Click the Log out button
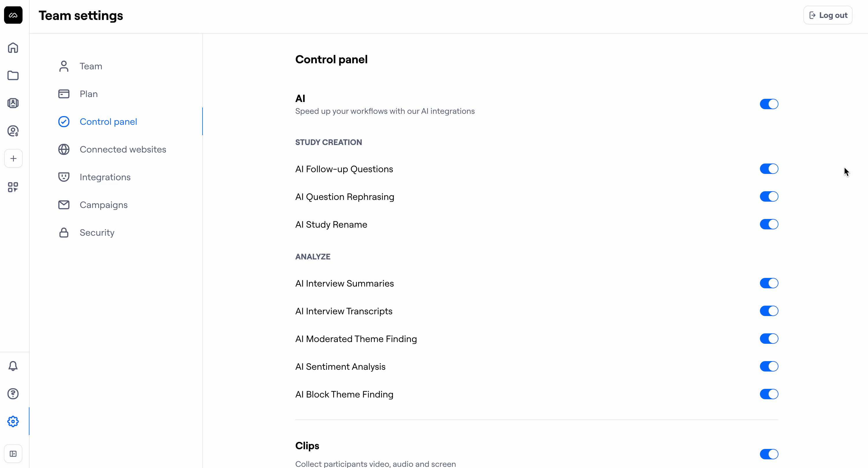 click(x=828, y=15)
